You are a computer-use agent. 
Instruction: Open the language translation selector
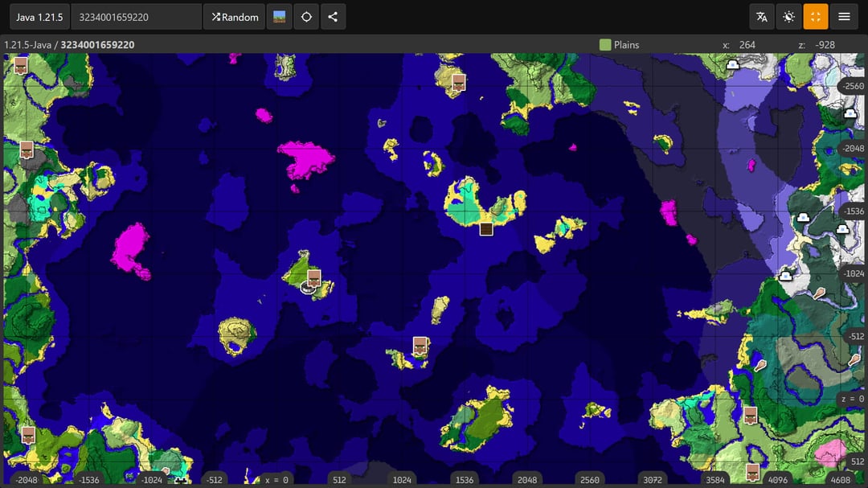762,17
